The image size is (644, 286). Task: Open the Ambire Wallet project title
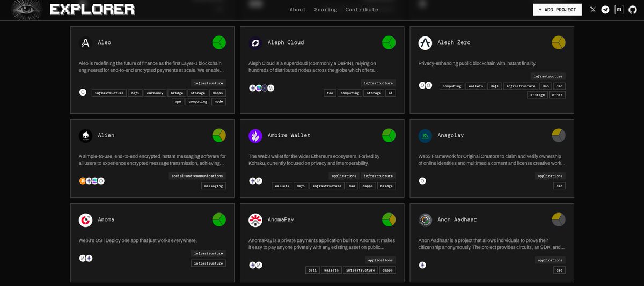(x=289, y=135)
